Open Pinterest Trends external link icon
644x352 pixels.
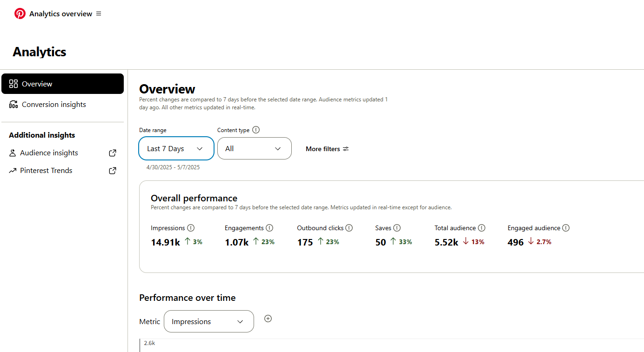113,171
